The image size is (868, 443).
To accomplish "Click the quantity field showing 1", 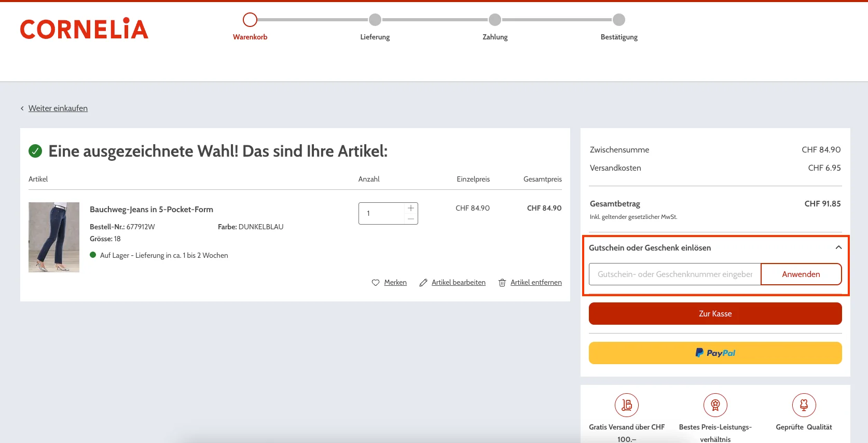I will point(381,213).
